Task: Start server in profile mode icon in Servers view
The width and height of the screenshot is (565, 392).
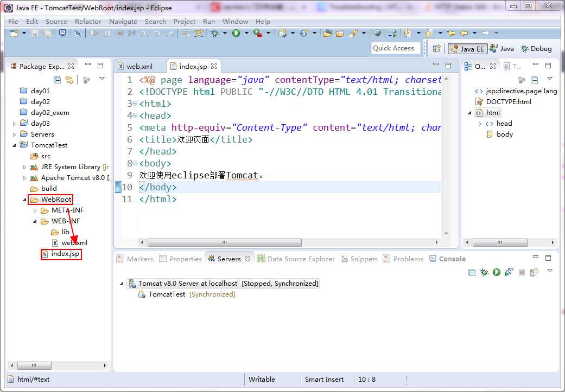Action: pos(509,272)
